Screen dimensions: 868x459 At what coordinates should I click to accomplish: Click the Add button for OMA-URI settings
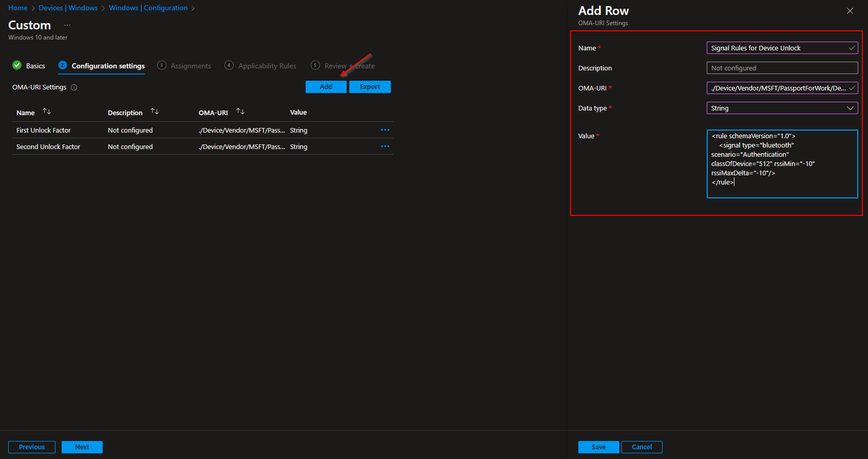(x=326, y=87)
